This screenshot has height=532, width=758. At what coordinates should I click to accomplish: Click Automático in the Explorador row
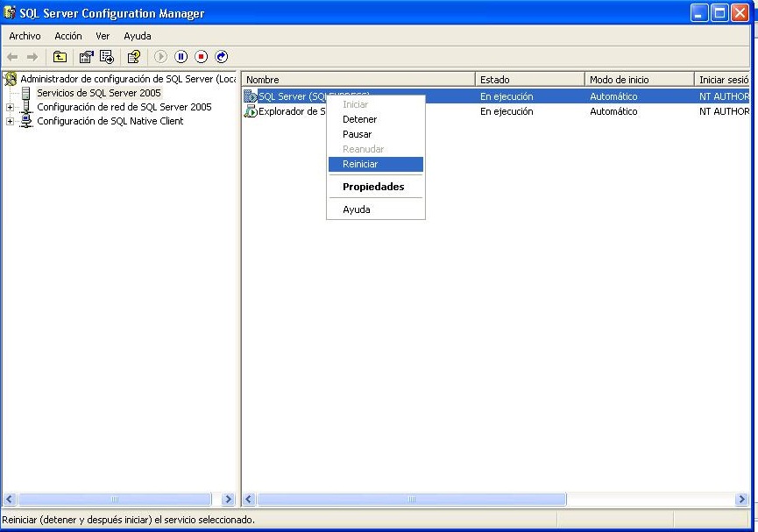613,111
